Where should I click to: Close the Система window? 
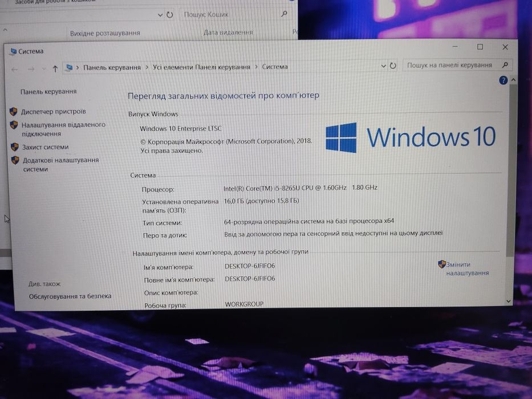505,47
